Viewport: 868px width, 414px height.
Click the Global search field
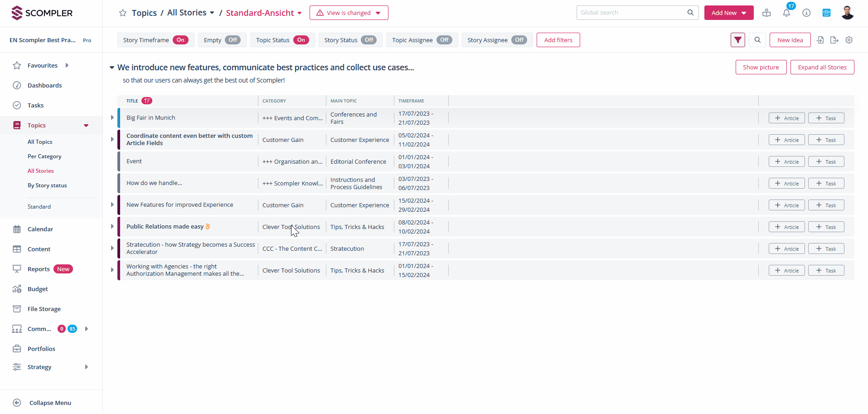(x=632, y=13)
